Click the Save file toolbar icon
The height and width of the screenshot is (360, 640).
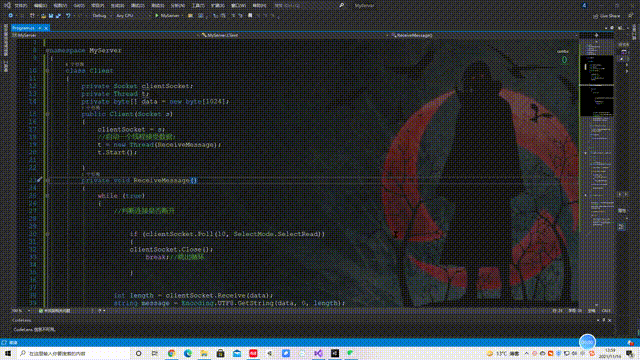click(x=51, y=16)
